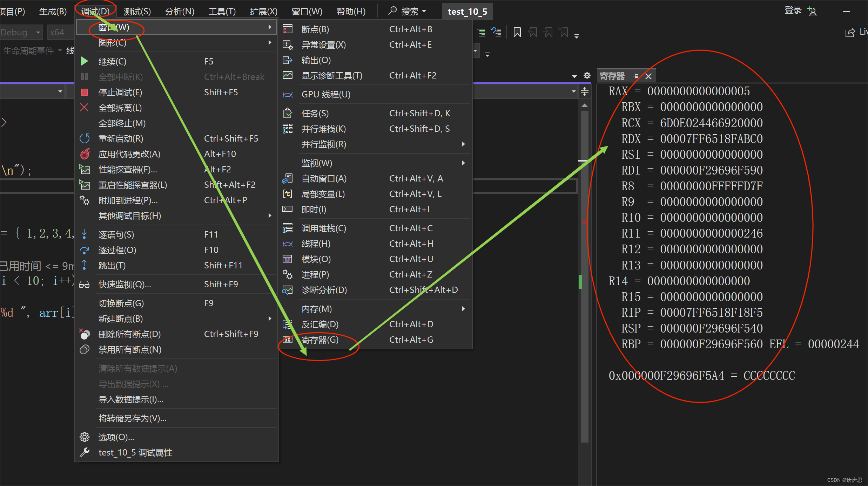Open the x64 platform dropdown
The width and height of the screenshot is (868, 486).
(x=60, y=32)
